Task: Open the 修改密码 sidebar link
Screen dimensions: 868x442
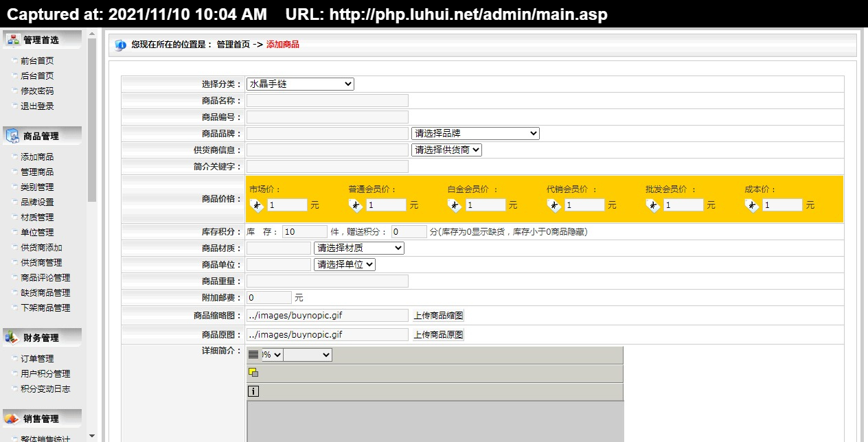Action: coord(37,91)
